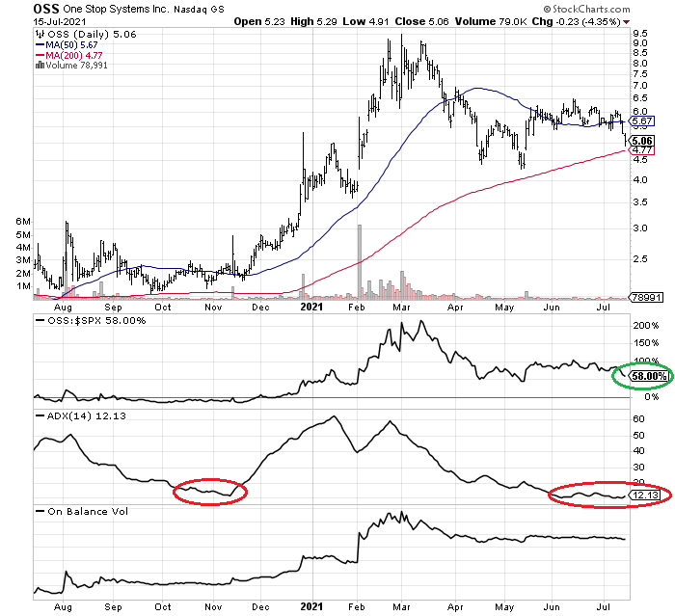The image size is (675, 616).
Task: Click the 'OSS (Daily) 5.06' legend label
Action: pos(92,34)
